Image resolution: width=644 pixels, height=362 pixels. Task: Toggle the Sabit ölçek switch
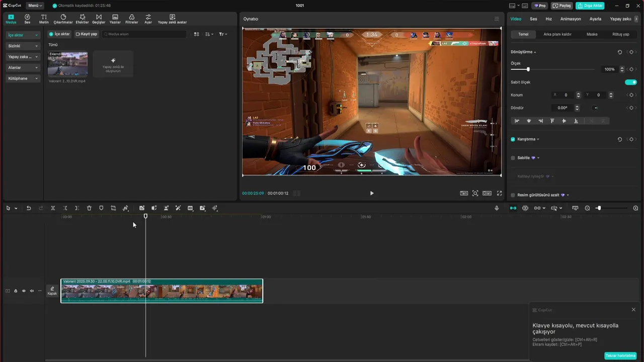631,82
